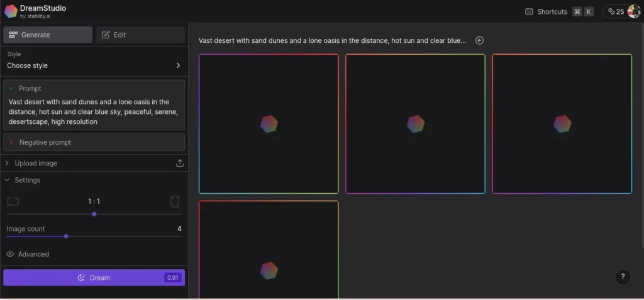
Task: Click the Dream generate button
Action: point(94,278)
